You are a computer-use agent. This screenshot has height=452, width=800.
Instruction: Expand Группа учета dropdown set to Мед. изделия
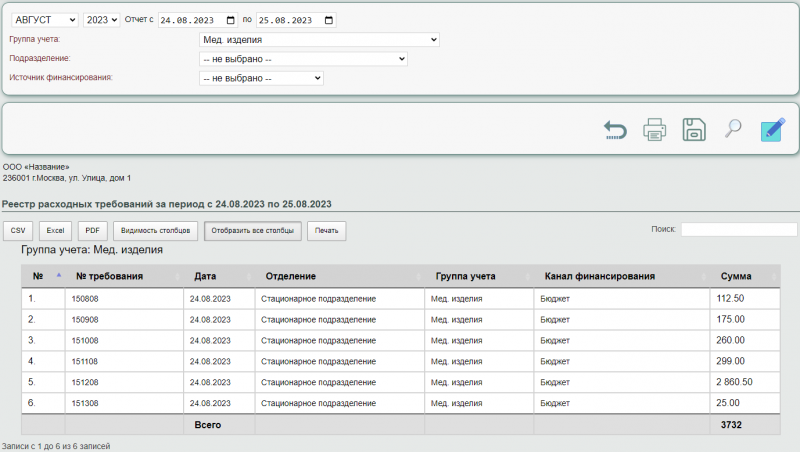tap(319, 40)
